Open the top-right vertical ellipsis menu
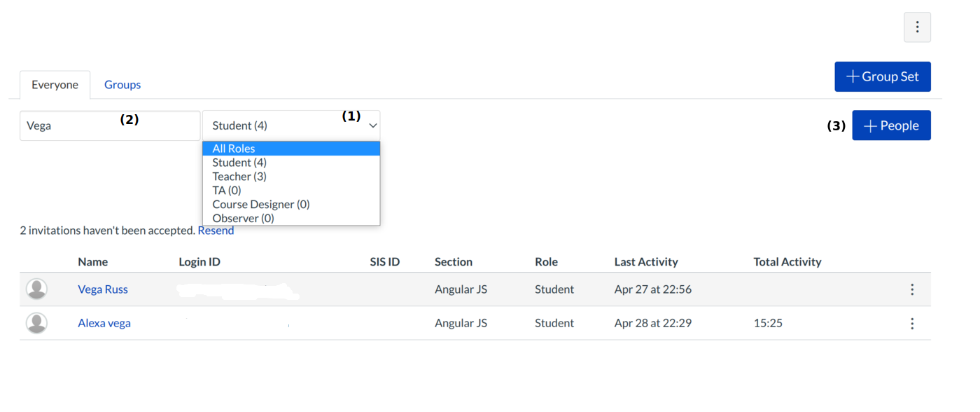980x412 pixels. point(917,27)
